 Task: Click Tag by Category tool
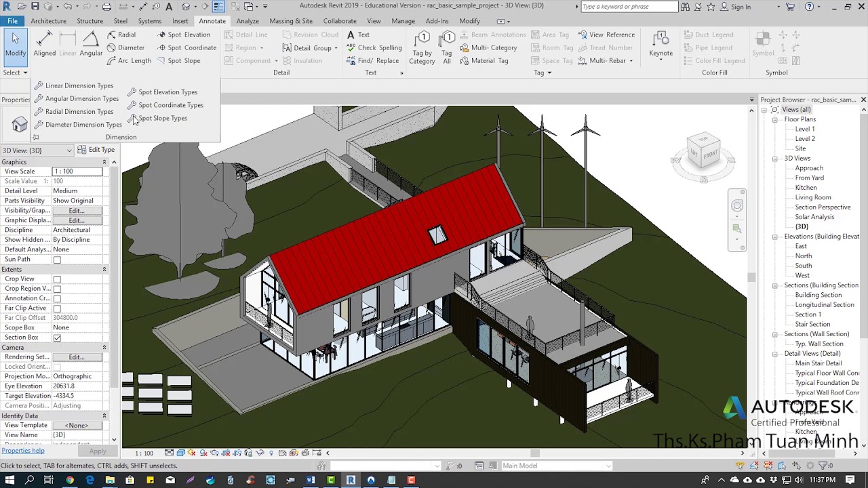coord(422,47)
